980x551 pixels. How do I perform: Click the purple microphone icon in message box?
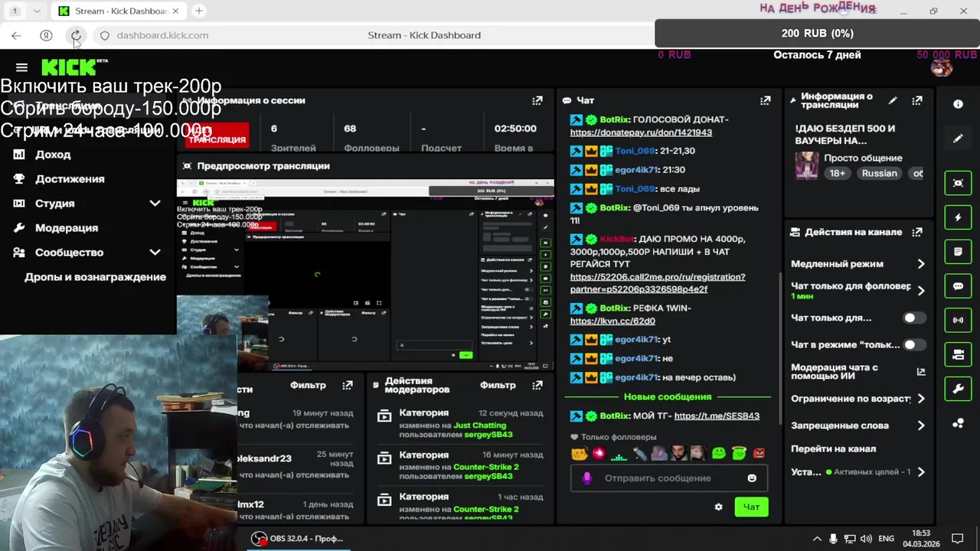[587, 478]
